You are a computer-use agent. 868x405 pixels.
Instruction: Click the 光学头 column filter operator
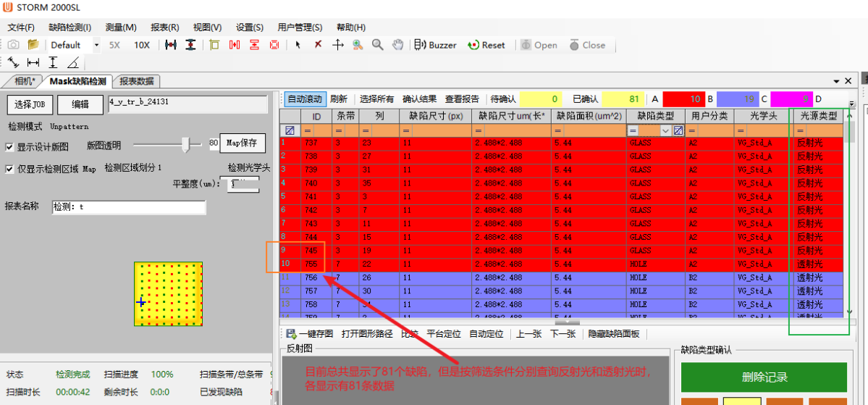(742, 130)
